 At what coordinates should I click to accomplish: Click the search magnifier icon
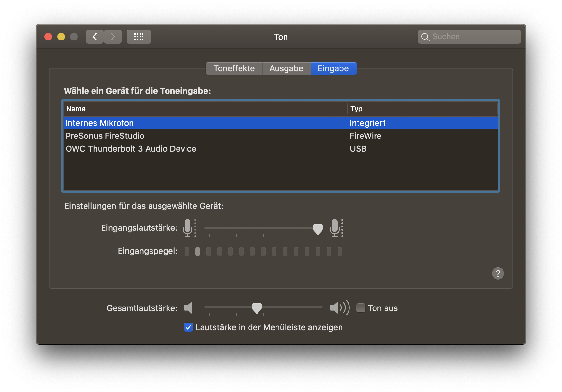(x=425, y=37)
